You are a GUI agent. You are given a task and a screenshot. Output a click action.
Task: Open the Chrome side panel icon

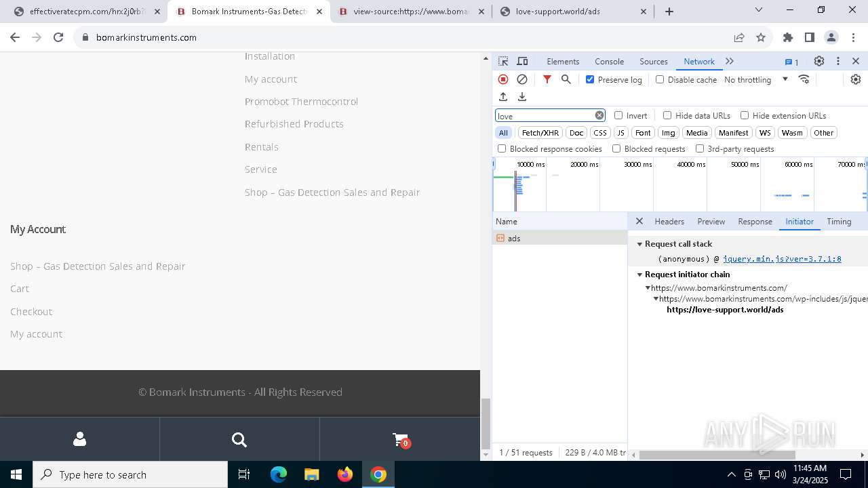click(810, 37)
